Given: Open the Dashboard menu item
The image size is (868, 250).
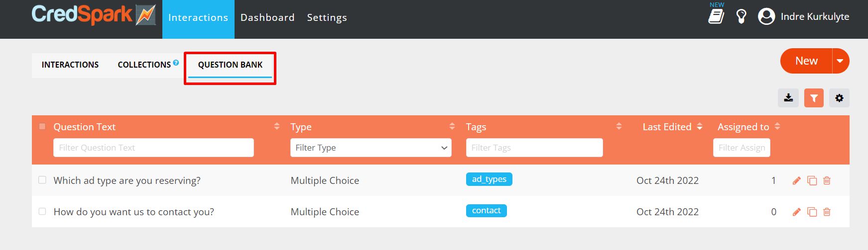Looking at the screenshot, I should point(267,17).
